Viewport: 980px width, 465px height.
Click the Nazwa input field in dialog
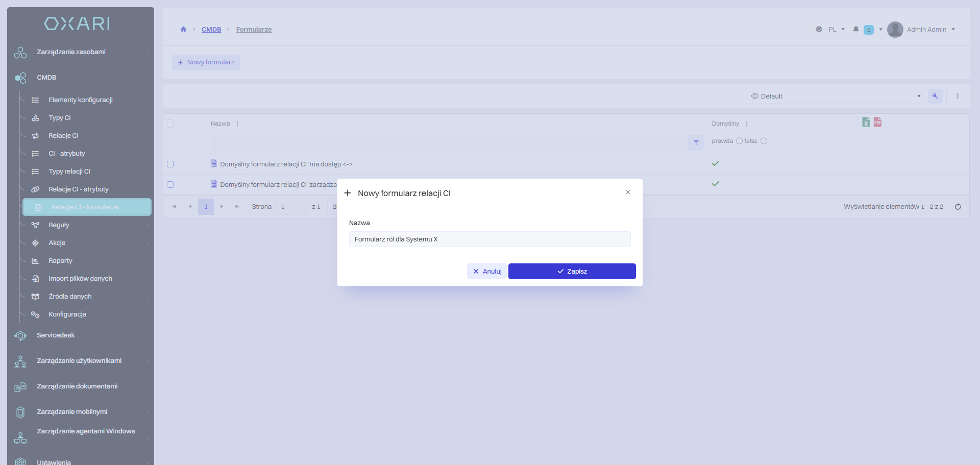click(x=489, y=239)
